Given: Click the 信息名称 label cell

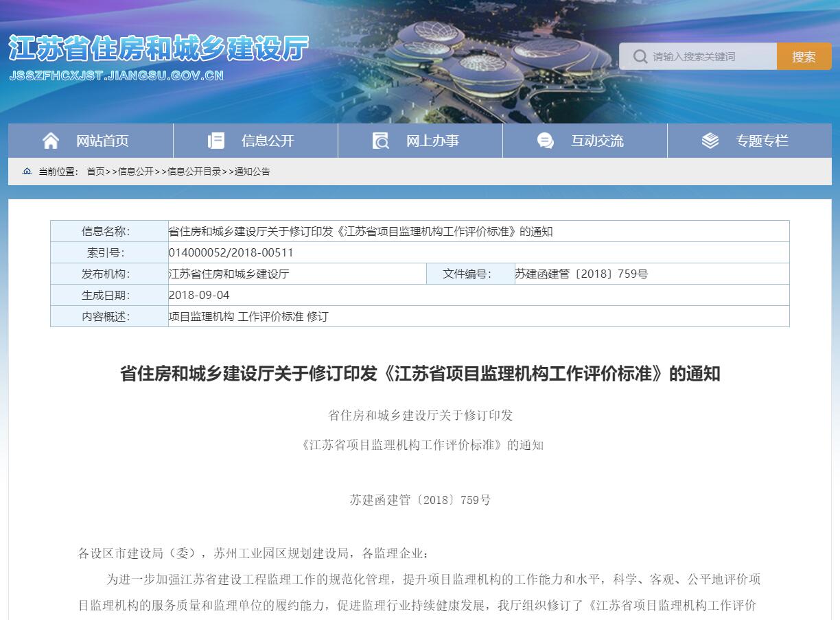Looking at the screenshot, I should (x=109, y=231).
